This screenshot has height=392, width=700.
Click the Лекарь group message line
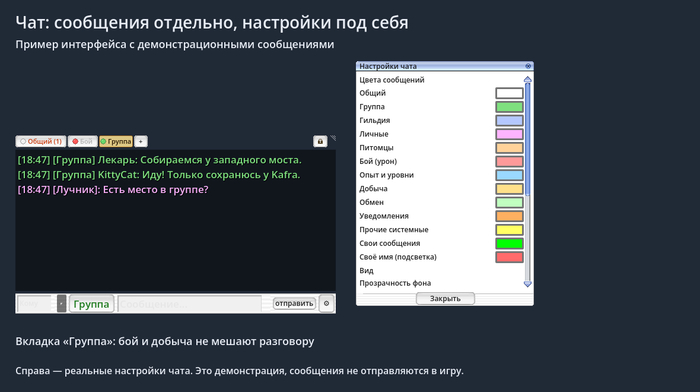click(x=159, y=160)
